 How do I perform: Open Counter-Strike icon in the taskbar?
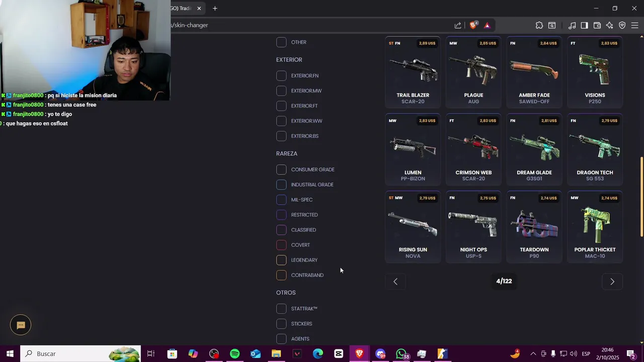point(443,354)
